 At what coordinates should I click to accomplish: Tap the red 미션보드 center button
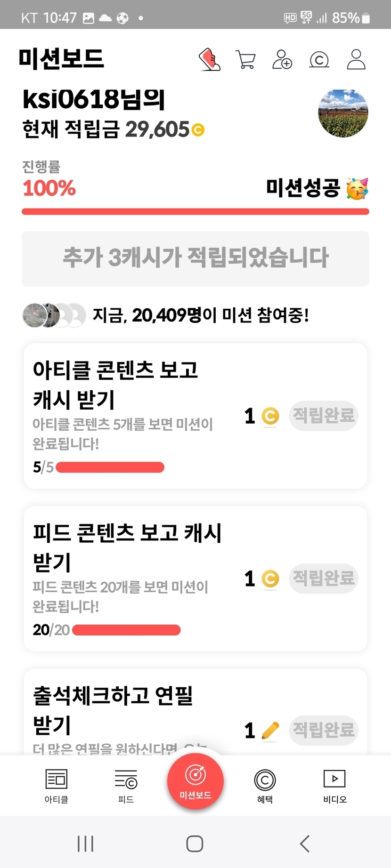coord(195,781)
